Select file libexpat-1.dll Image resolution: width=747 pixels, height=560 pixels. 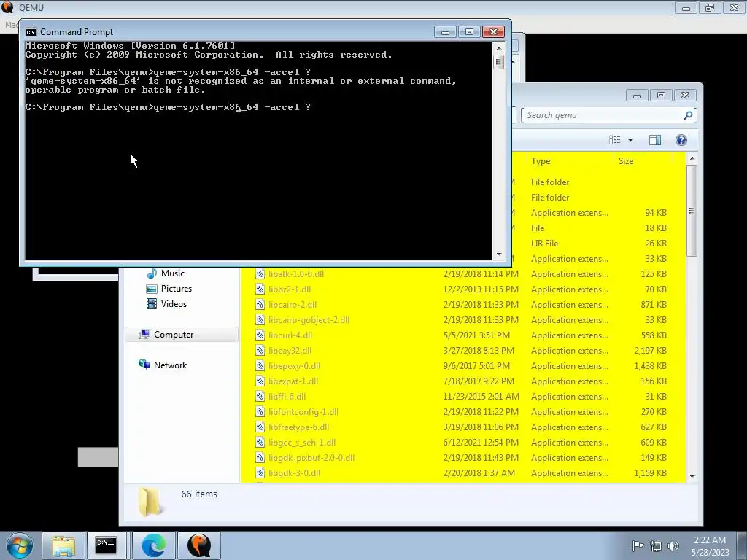[x=293, y=381]
